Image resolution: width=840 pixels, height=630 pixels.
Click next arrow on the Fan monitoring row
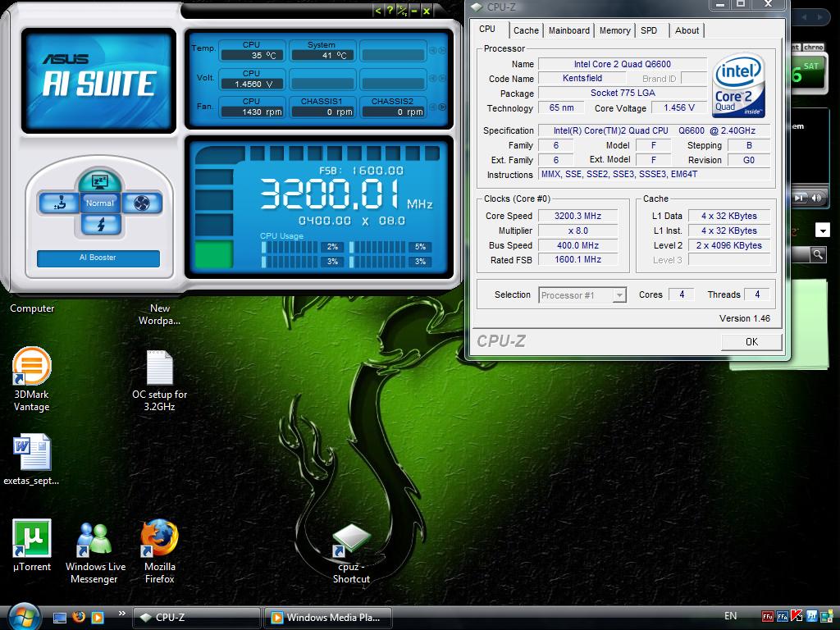(443, 107)
